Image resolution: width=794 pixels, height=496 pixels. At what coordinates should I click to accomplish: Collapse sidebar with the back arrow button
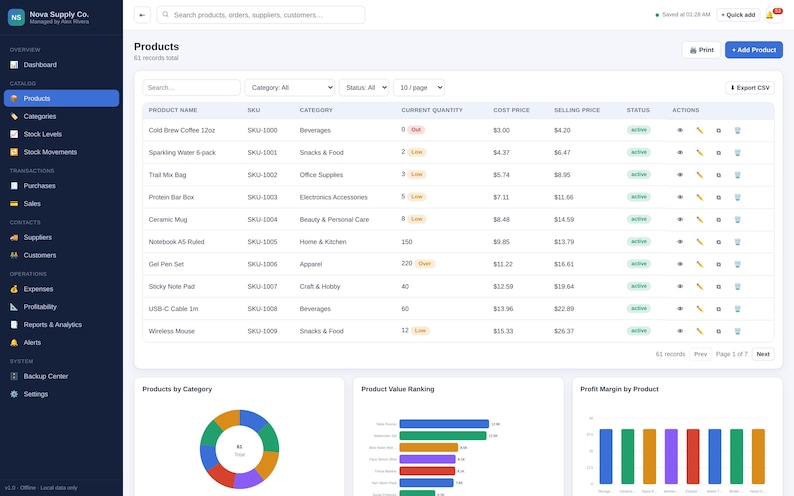142,15
